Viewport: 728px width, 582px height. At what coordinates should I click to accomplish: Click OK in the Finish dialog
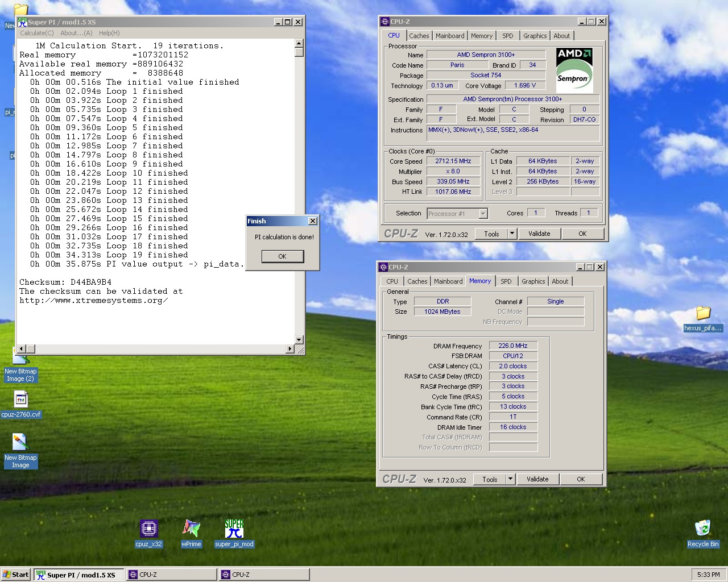click(282, 256)
